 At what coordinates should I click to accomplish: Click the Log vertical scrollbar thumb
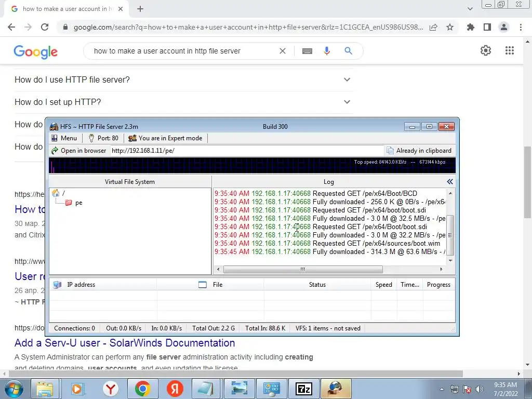pos(450,235)
